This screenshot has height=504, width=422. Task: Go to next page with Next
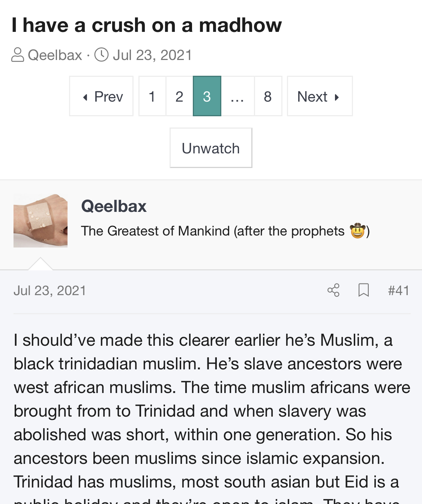320,96
